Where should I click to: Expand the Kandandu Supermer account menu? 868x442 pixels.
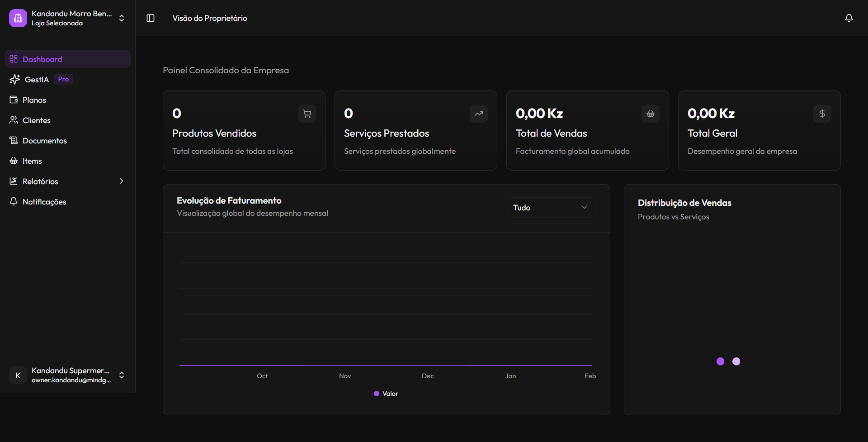pos(121,375)
